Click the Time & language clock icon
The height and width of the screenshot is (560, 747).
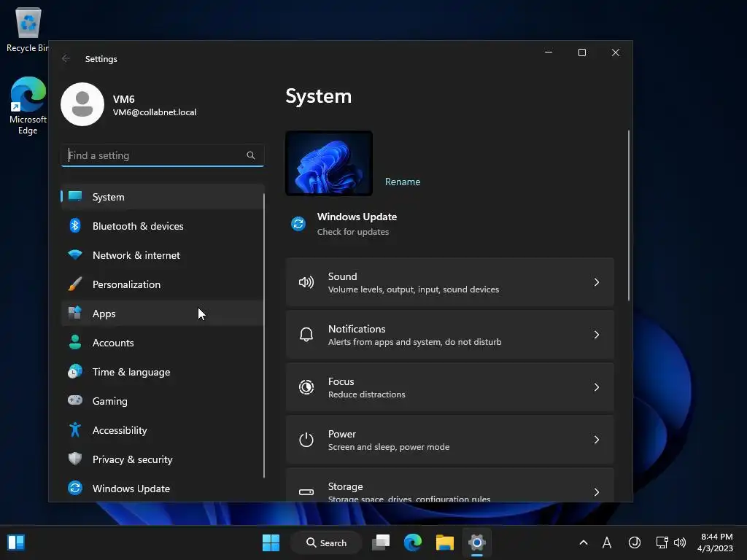pyautogui.click(x=75, y=371)
